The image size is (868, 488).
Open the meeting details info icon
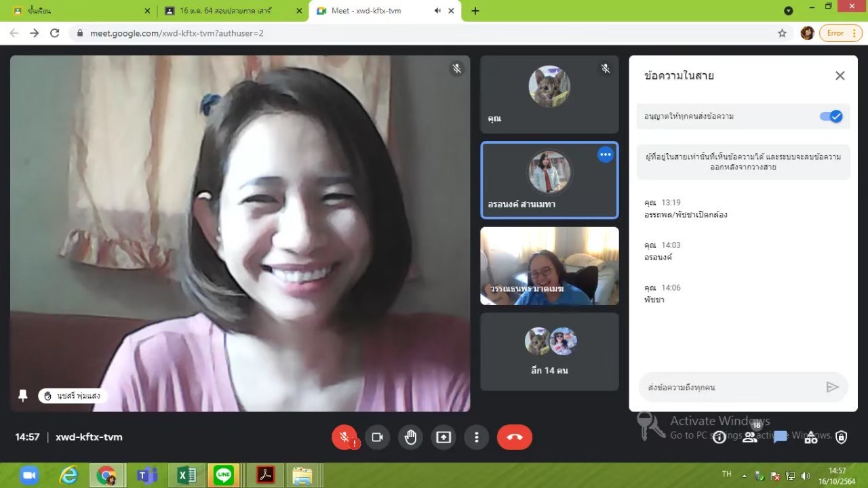pyautogui.click(x=719, y=437)
